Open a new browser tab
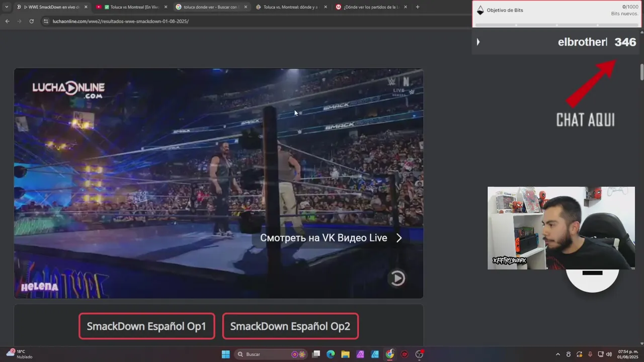 click(x=418, y=7)
